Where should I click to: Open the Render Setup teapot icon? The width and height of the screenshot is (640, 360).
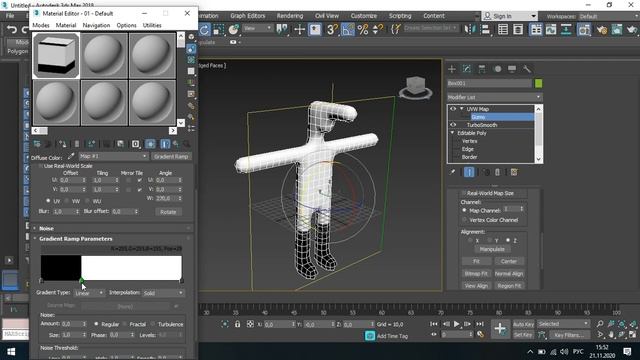[601, 30]
